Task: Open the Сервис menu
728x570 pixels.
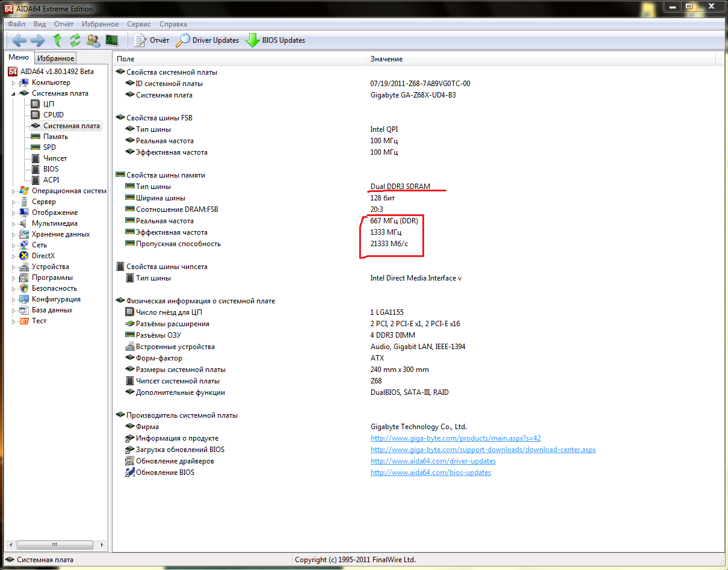Action: 139,24
